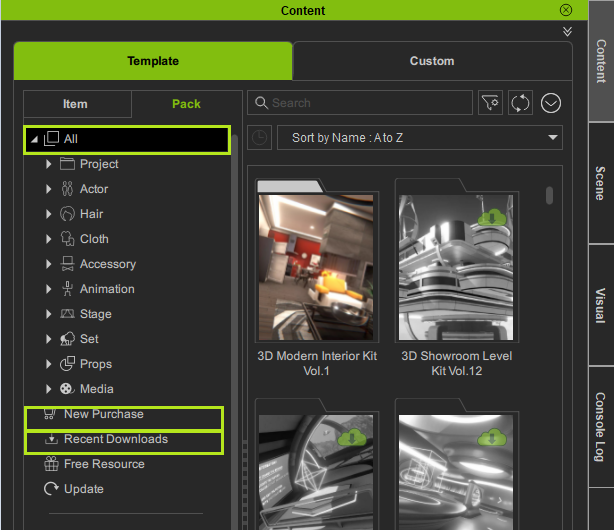614x530 pixels.
Task: Click the Props category icon
Action: (67, 364)
